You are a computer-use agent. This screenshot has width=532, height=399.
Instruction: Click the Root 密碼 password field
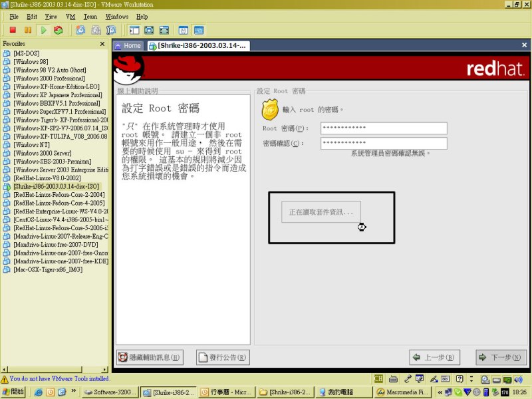coord(384,128)
